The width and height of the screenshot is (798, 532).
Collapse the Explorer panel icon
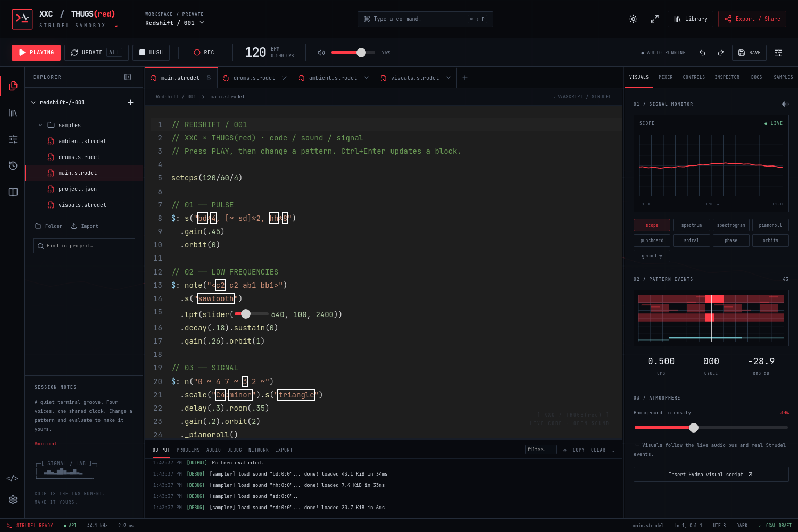coord(128,77)
